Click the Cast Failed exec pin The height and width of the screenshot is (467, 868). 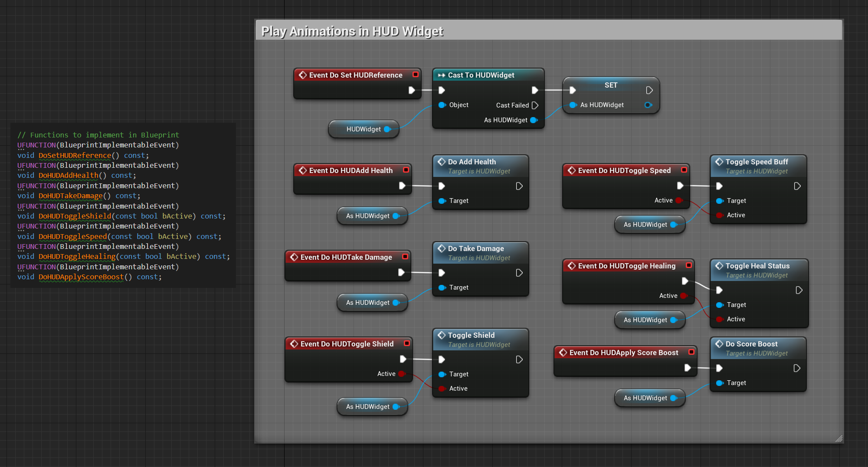[535, 105]
